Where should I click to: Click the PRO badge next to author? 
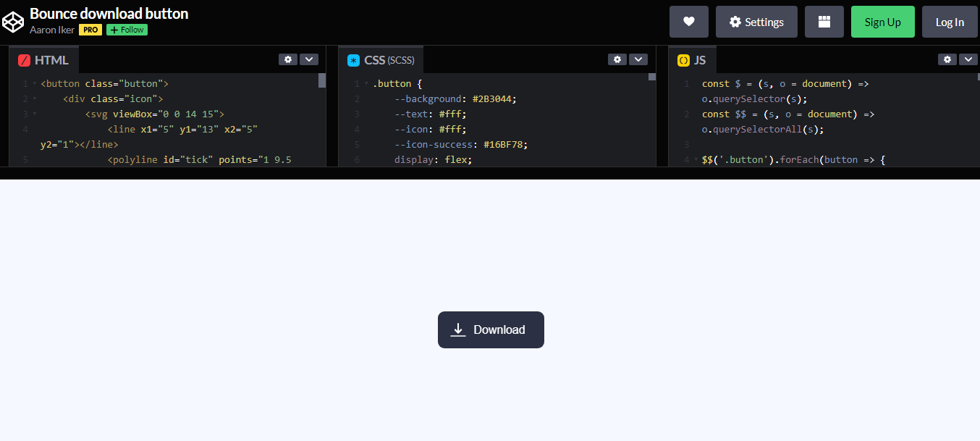pos(90,30)
